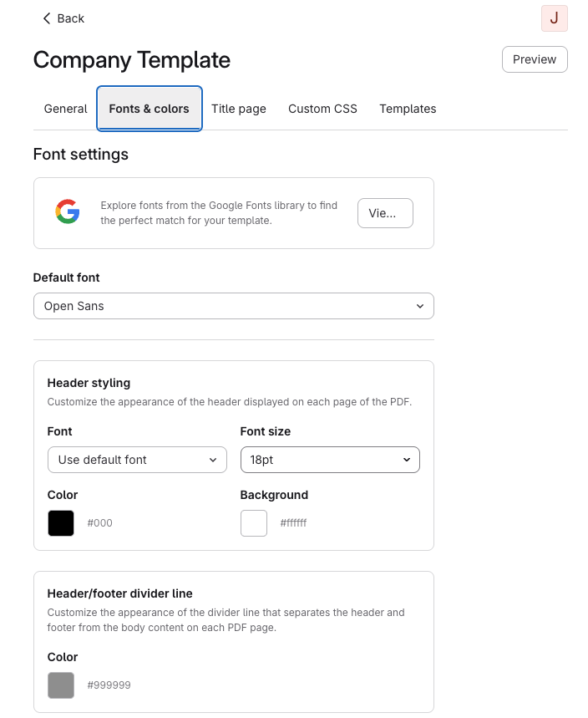Click the #ffffff background hex value
This screenshot has width=588, height=718.
(293, 523)
